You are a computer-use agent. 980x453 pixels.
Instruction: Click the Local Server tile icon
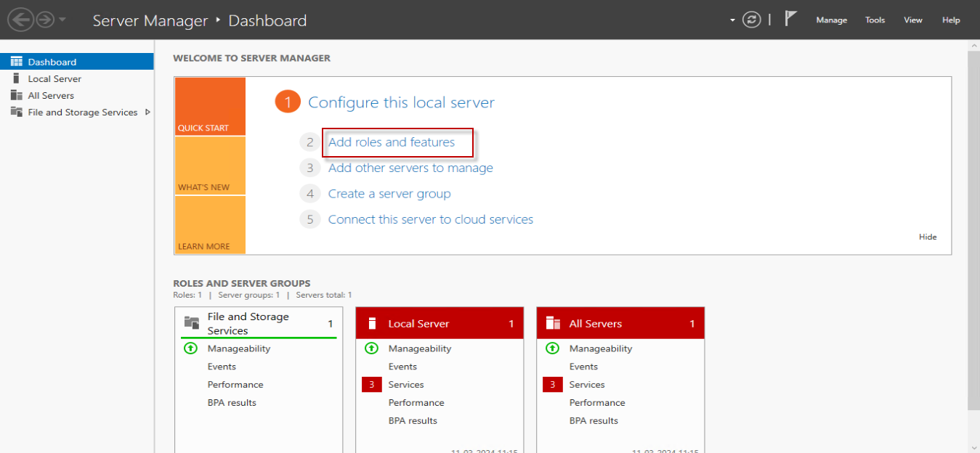point(372,324)
